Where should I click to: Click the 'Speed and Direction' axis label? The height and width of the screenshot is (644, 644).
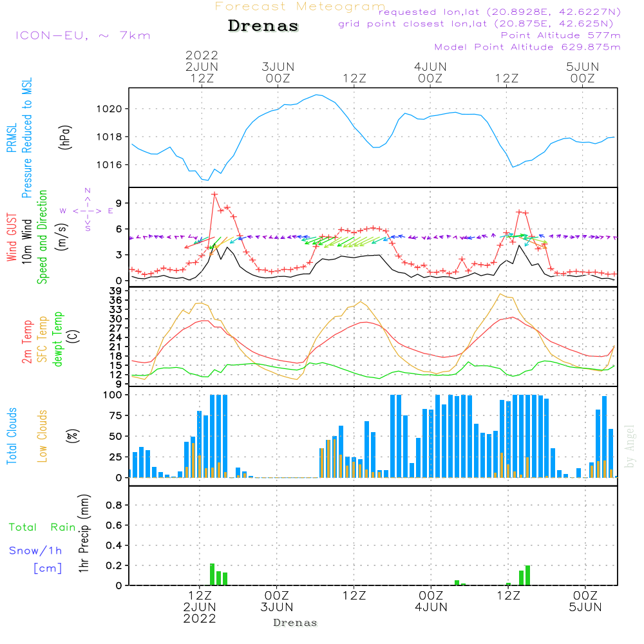[x=42, y=237]
